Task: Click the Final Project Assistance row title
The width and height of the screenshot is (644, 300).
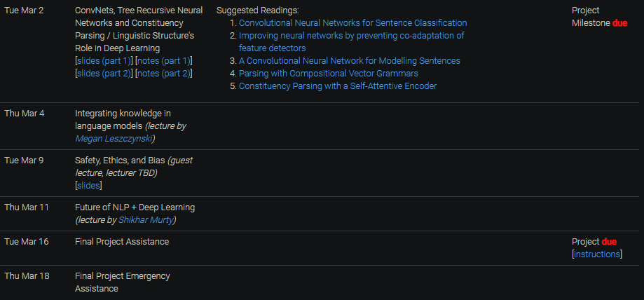Action: (122, 242)
